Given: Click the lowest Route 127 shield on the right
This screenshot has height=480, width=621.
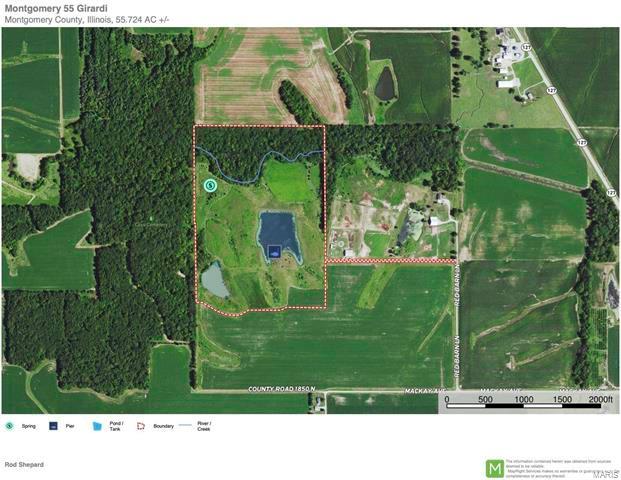Looking at the screenshot, I should tap(611, 192).
